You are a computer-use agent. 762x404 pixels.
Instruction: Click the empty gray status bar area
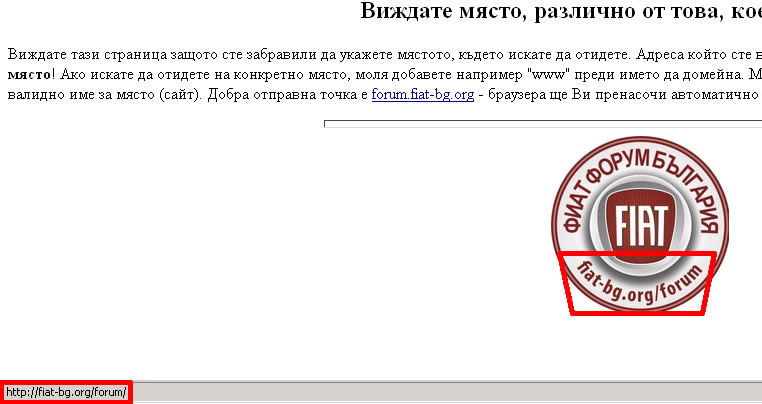440,392
